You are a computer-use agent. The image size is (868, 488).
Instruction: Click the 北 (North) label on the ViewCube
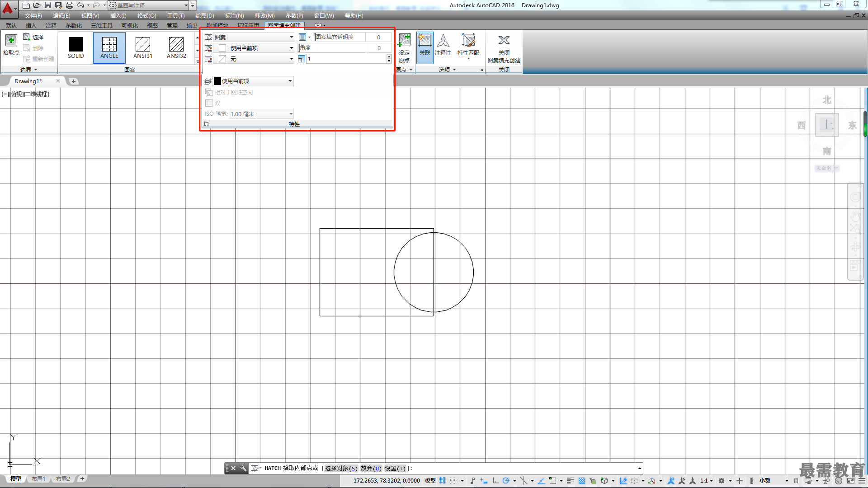coord(827,100)
